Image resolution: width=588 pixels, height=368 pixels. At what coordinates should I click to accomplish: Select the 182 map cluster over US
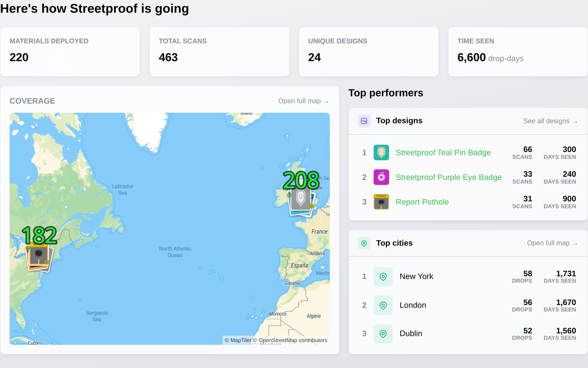(x=39, y=235)
